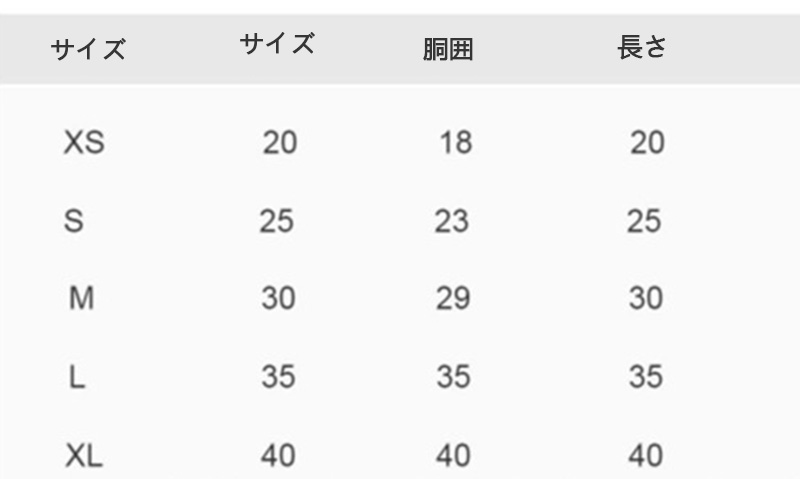Image resolution: width=800 pixels, height=479 pixels.
Task: Click the 長さ value 20 in XS row
Action: (x=647, y=142)
